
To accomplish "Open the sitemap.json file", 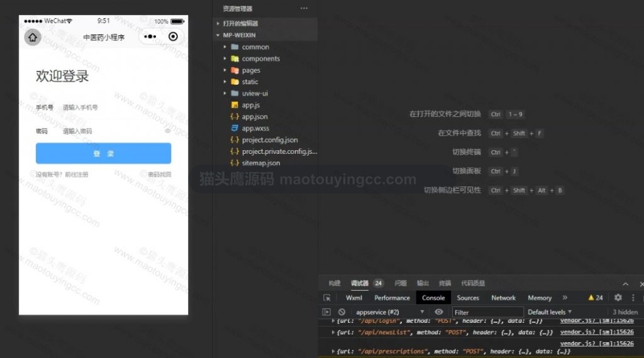I will (261, 163).
